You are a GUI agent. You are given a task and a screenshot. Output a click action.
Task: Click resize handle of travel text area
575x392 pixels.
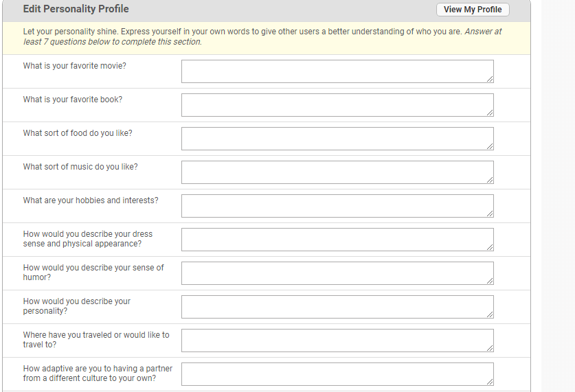490,349
